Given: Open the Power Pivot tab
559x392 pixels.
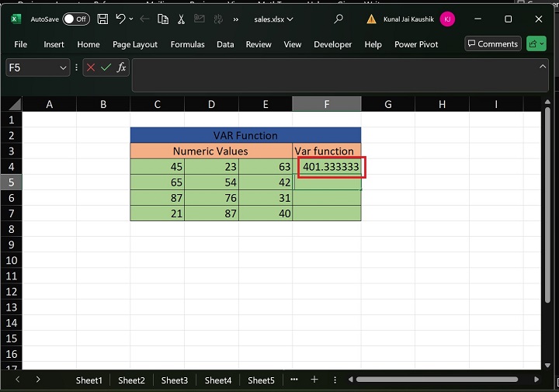Looking at the screenshot, I should pos(416,44).
